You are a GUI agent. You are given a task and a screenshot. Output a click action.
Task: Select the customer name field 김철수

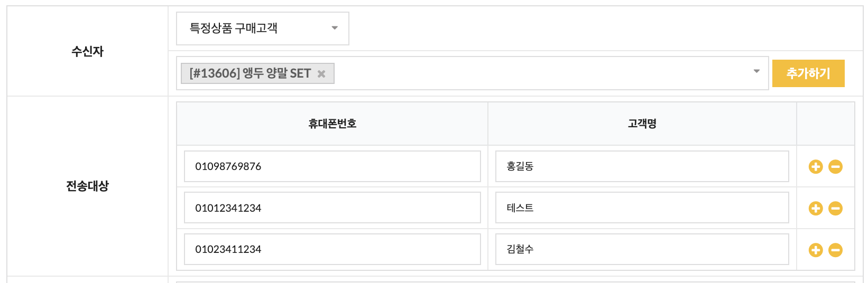642,249
